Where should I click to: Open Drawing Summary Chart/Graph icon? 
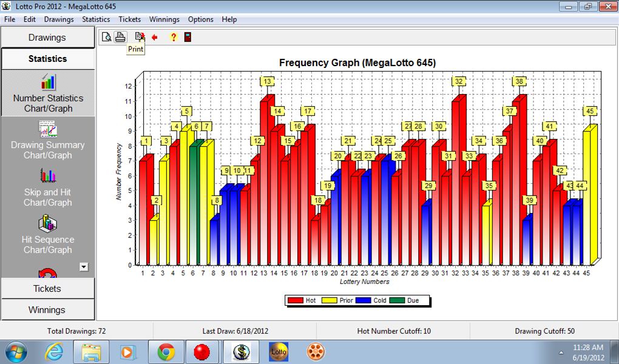[48, 129]
